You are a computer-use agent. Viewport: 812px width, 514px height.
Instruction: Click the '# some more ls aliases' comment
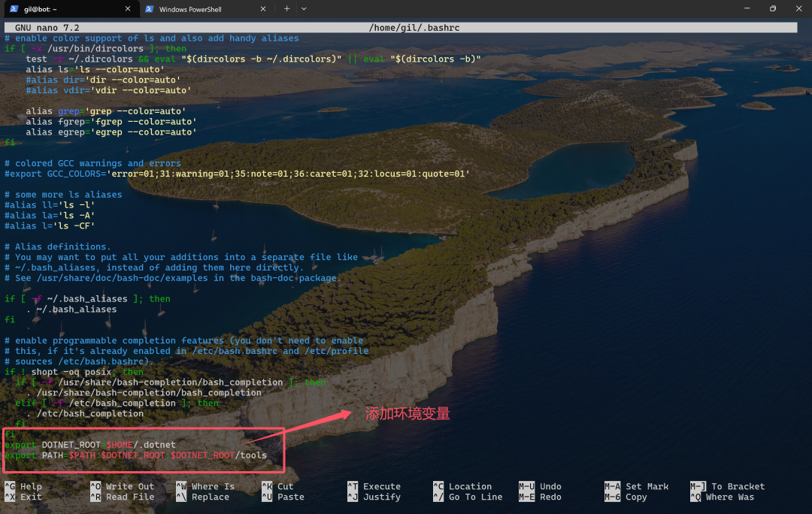(x=63, y=195)
